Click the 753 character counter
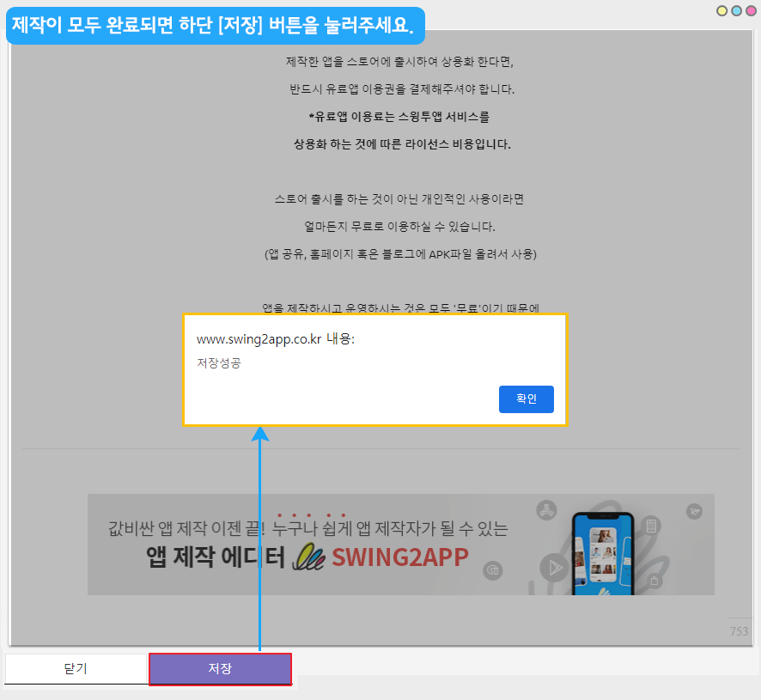The width and height of the screenshot is (761, 700). tap(739, 631)
